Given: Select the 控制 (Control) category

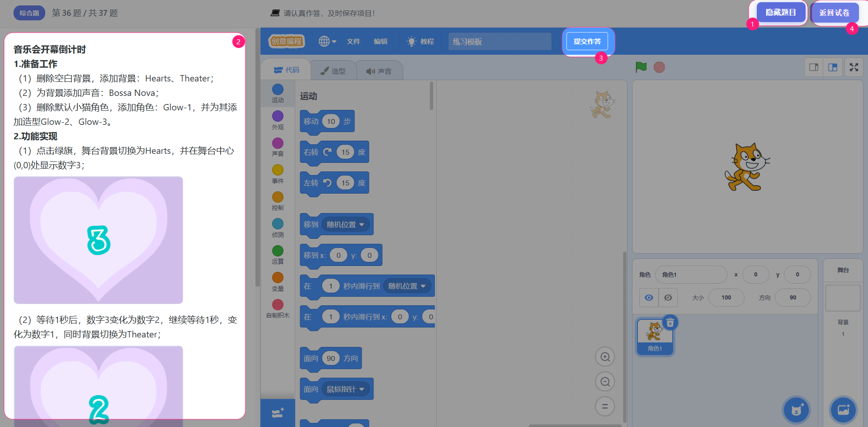Looking at the screenshot, I should [278, 201].
